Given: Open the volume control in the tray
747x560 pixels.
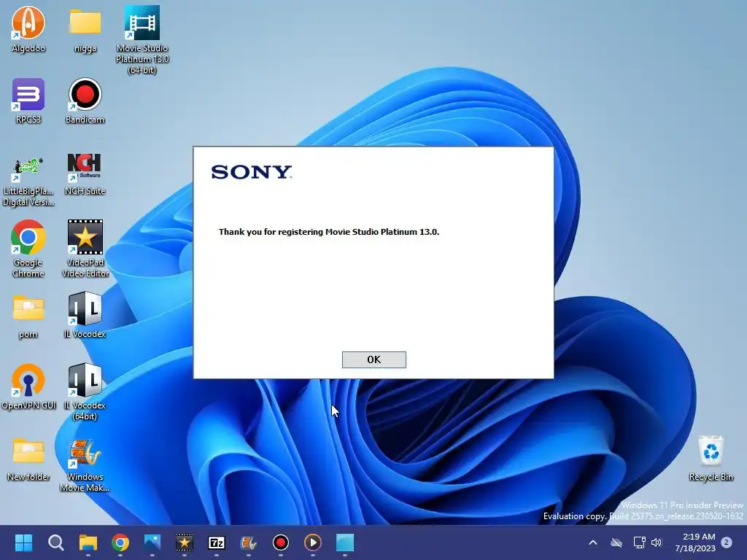Looking at the screenshot, I should point(657,542).
